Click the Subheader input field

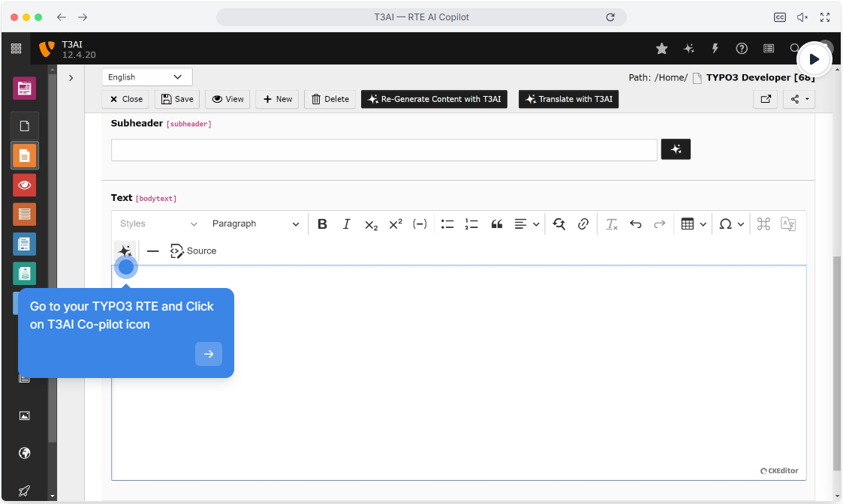tap(384, 150)
